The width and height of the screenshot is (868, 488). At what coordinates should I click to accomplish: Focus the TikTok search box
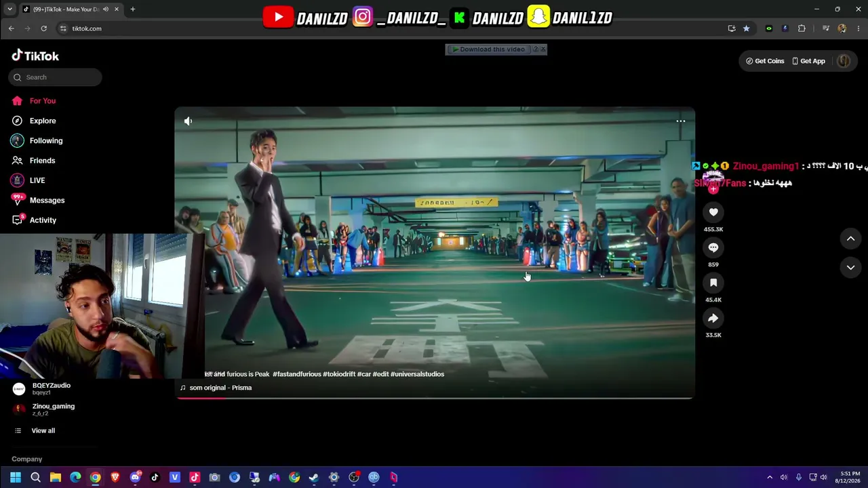click(x=56, y=77)
